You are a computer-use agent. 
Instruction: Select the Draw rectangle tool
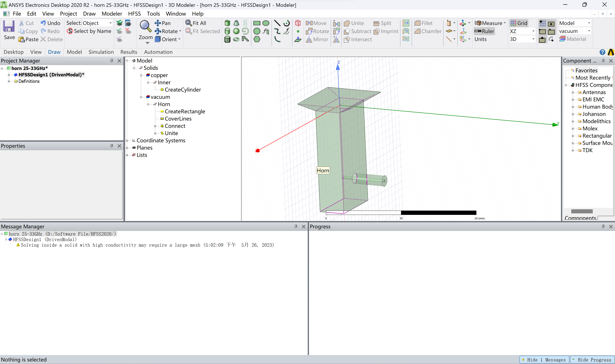[257, 23]
